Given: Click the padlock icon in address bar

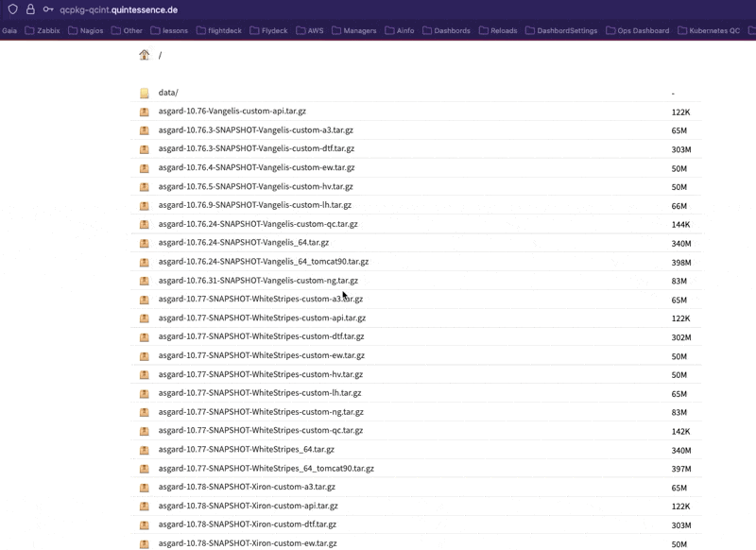Looking at the screenshot, I should (x=30, y=9).
